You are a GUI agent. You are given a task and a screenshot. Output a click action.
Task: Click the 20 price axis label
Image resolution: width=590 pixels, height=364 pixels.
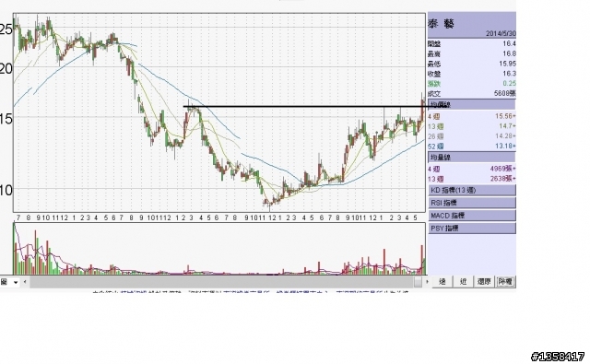(6, 69)
